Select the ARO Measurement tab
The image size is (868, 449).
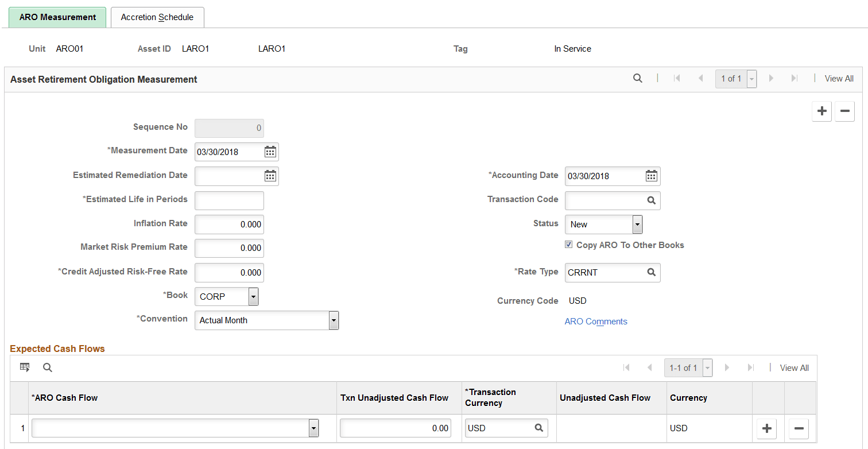click(57, 17)
